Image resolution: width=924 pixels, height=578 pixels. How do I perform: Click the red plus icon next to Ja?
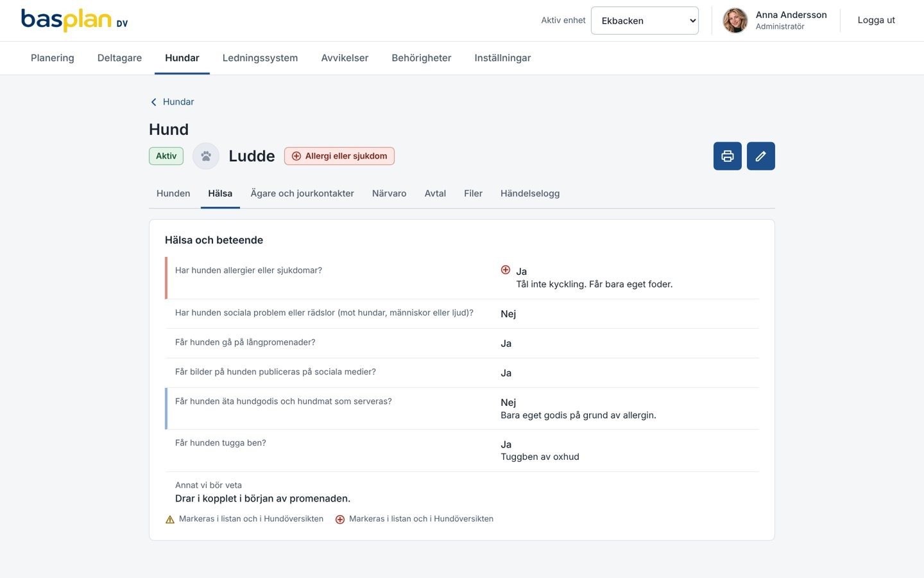coord(506,270)
